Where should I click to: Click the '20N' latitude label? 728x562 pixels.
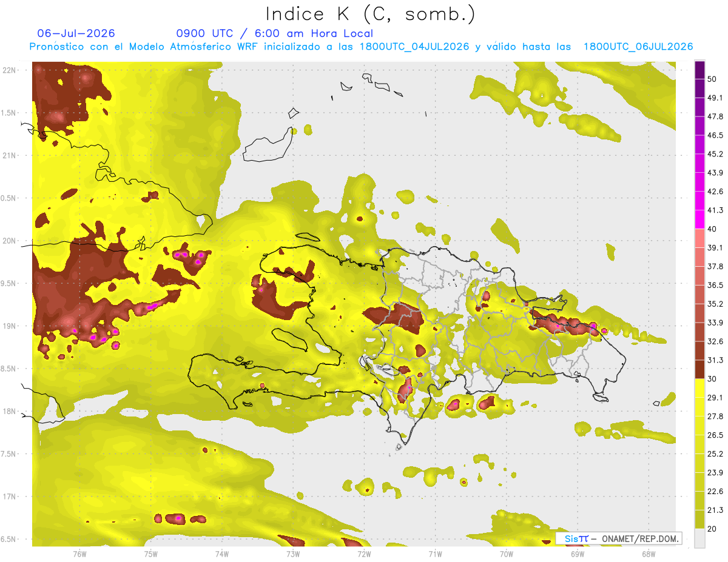coord(10,241)
